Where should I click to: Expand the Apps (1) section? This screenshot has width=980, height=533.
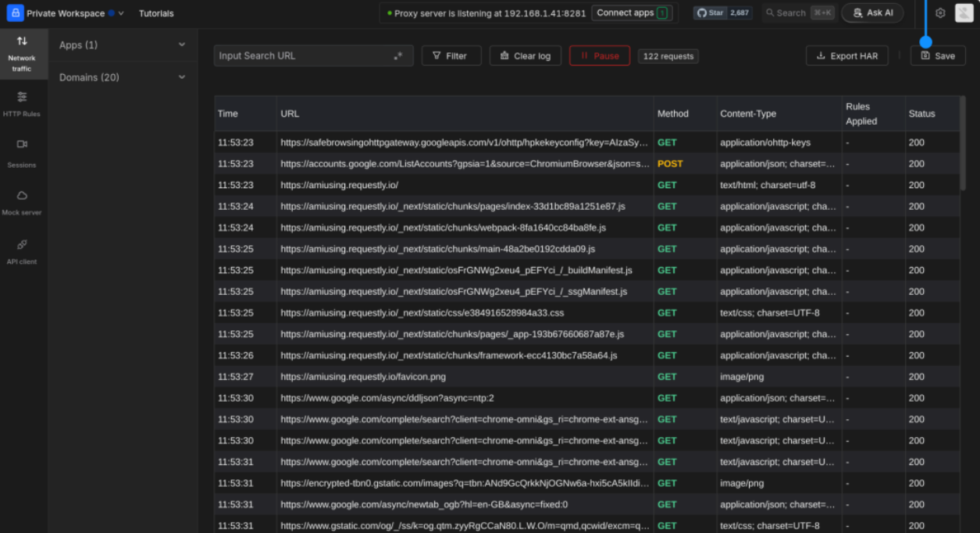123,45
